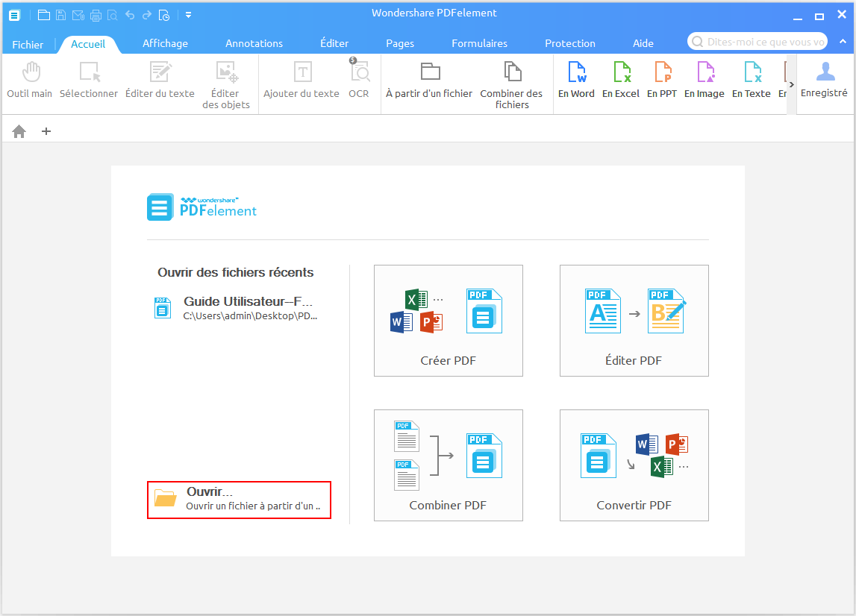Select the Accueil ribbon tab
The width and height of the screenshot is (856, 616).
point(88,44)
